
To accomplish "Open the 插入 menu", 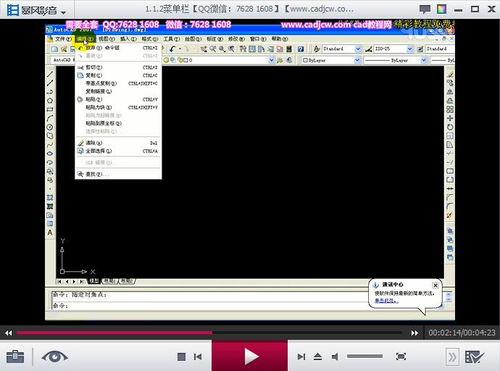I will coord(128,39).
